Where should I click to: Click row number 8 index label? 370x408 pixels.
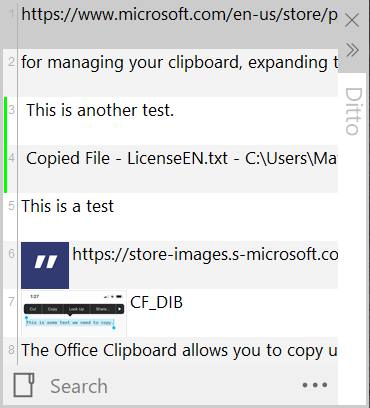click(11, 350)
